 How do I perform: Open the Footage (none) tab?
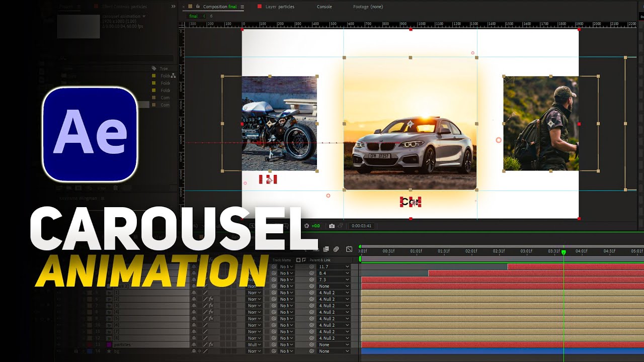coord(368,7)
